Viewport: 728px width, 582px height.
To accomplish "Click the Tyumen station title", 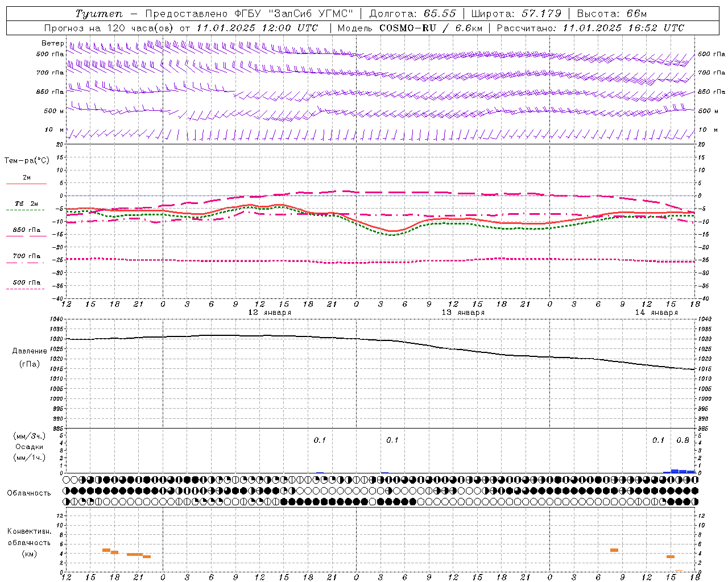I will (98, 14).
